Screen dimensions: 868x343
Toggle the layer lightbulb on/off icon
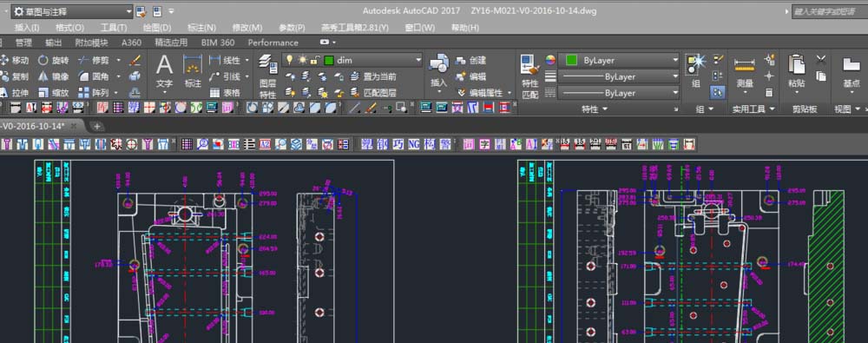[289, 60]
